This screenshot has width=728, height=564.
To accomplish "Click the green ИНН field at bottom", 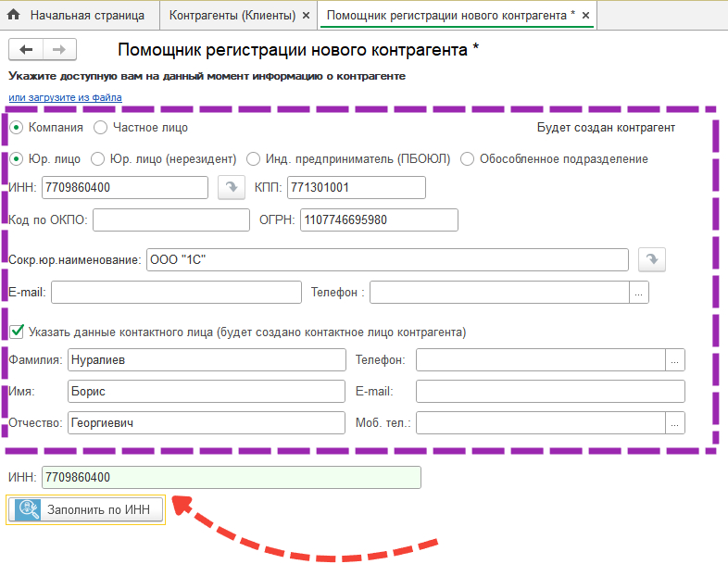I will tap(232, 477).
